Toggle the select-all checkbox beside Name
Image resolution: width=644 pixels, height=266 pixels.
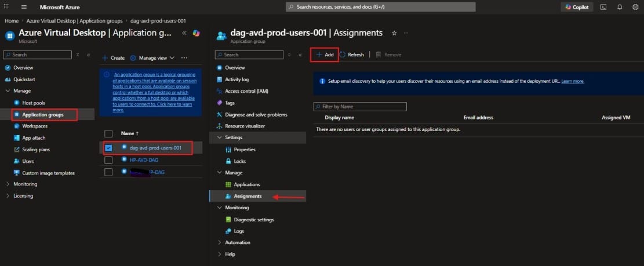108,134
